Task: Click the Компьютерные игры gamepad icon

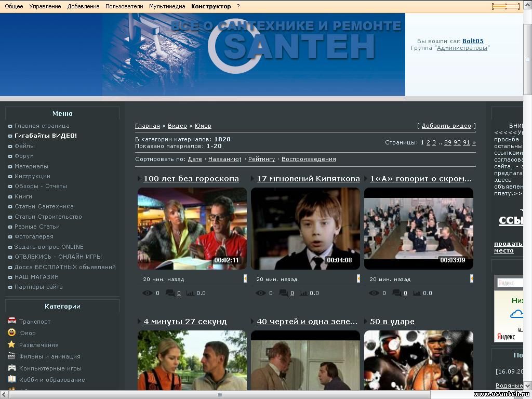Action: (11, 368)
